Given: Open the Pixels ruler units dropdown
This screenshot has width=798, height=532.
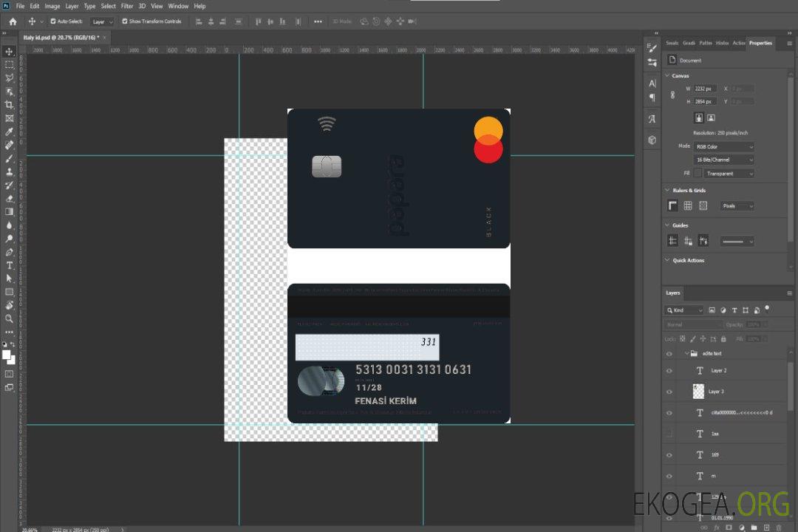Looking at the screenshot, I should click(x=737, y=206).
